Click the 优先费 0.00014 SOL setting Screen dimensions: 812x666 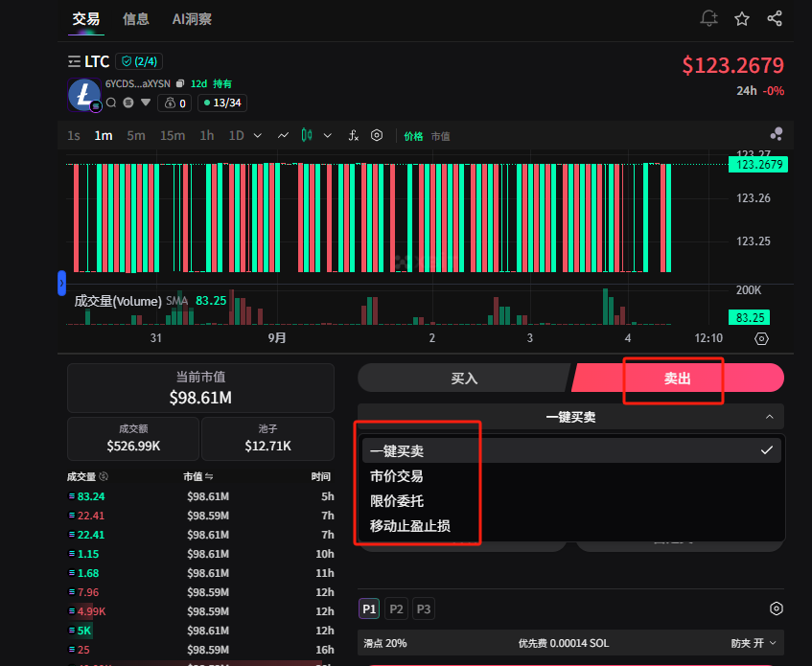click(x=564, y=643)
